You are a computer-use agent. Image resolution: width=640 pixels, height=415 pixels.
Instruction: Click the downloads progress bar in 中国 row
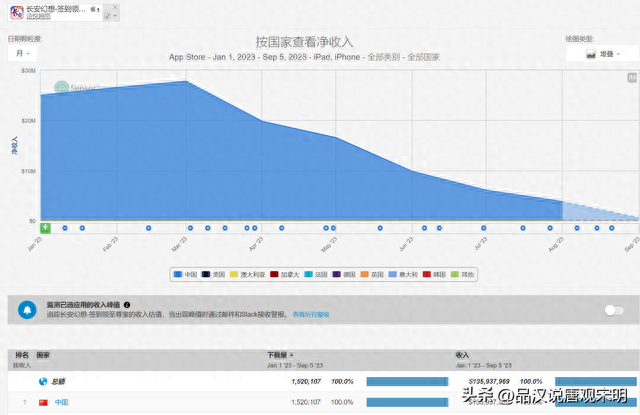tap(407, 402)
